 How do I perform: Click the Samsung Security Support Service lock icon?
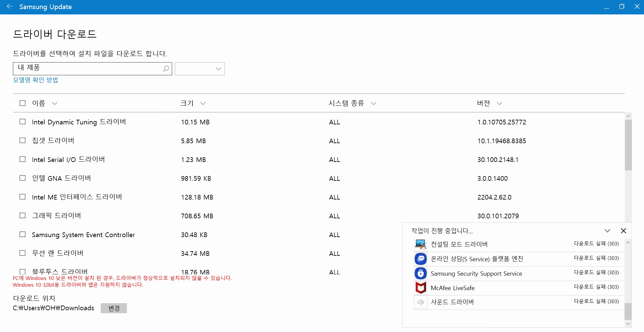(x=420, y=273)
